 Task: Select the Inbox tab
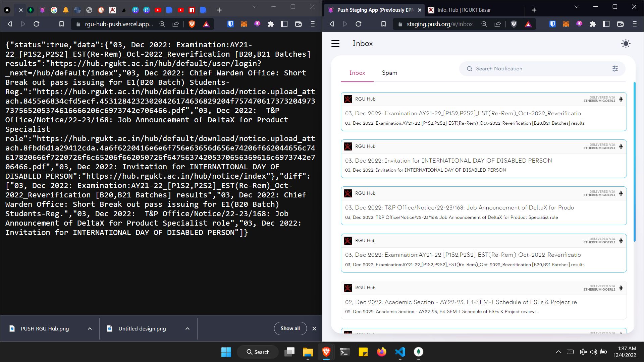(357, 73)
